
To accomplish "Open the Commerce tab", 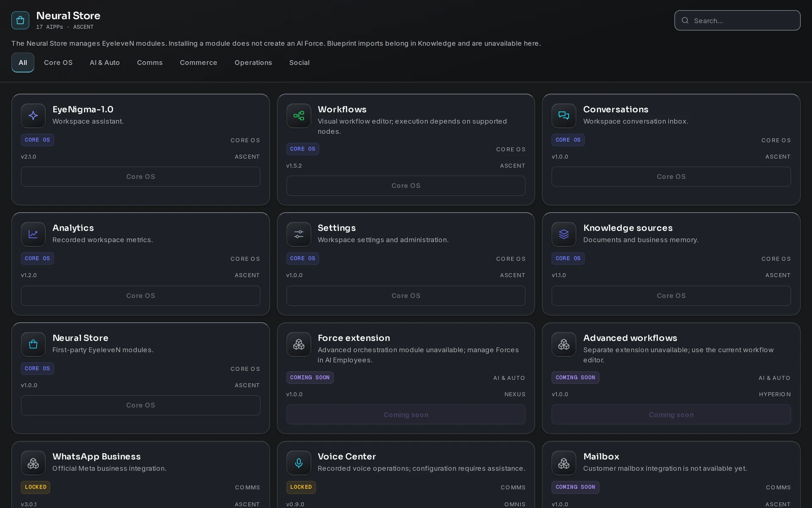I will click(x=198, y=63).
